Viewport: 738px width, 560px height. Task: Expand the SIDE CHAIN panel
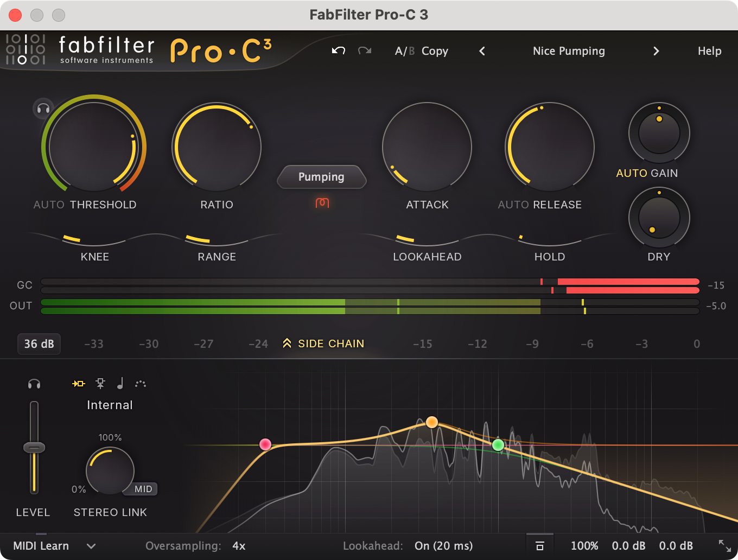(x=323, y=343)
